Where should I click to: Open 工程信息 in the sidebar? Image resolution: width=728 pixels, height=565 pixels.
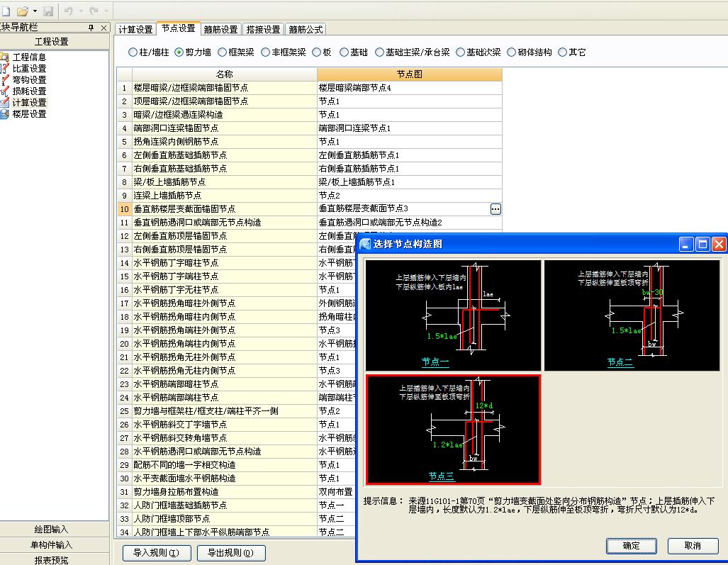[x=29, y=57]
